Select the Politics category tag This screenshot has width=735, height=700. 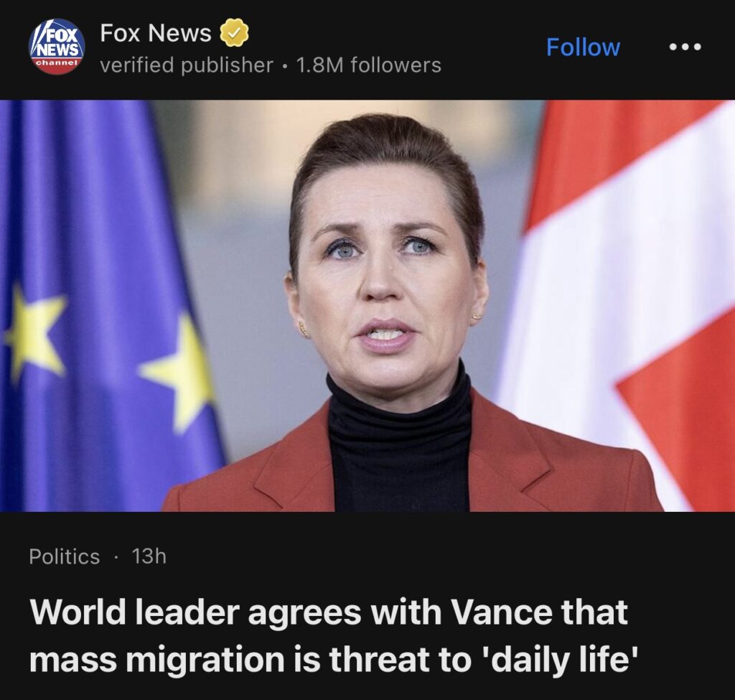pos(64,556)
